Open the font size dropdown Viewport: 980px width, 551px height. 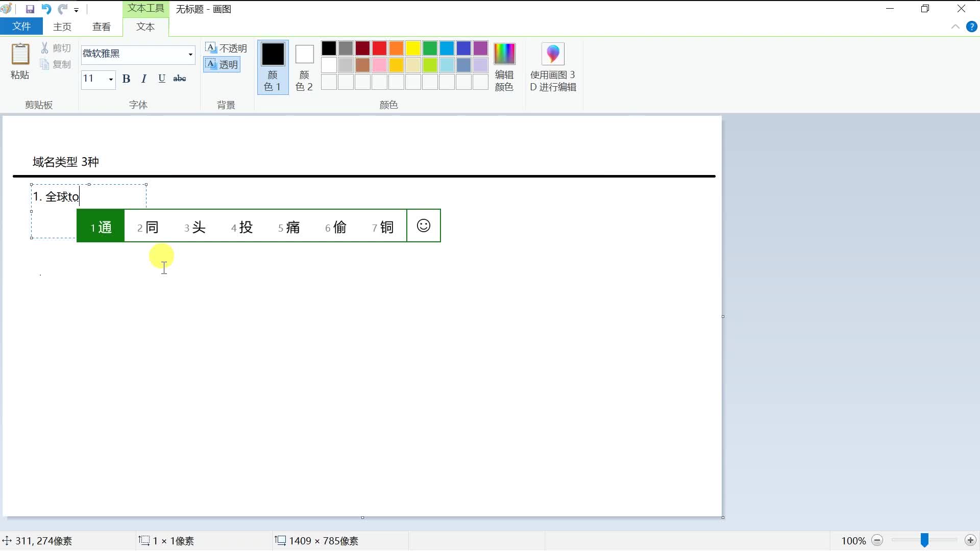pyautogui.click(x=111, y=79)
